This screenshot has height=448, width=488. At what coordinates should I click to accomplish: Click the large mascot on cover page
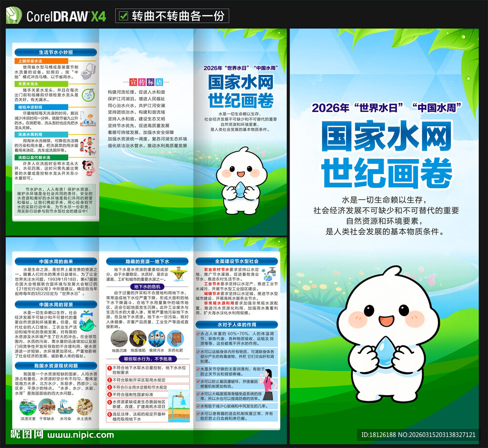click(x=388, y=335)
